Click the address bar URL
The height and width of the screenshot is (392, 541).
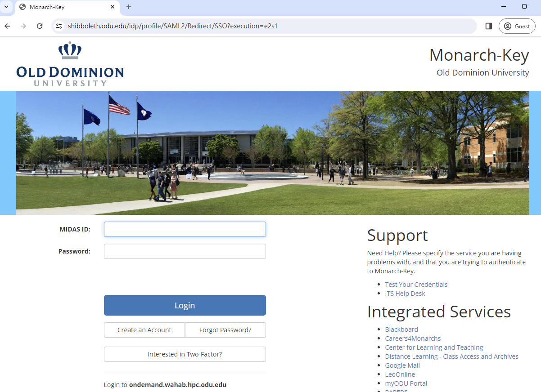click(x=225, y=26)
